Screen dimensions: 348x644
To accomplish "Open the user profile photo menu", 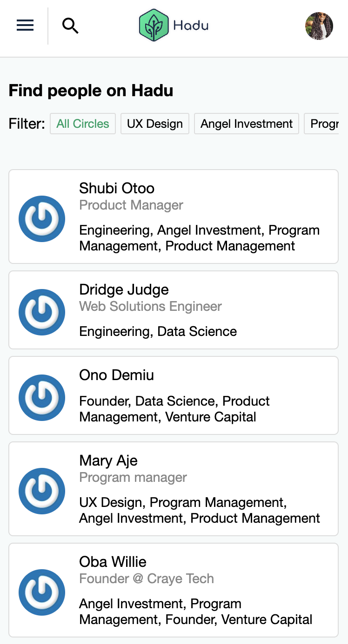I will click(319, 26).
